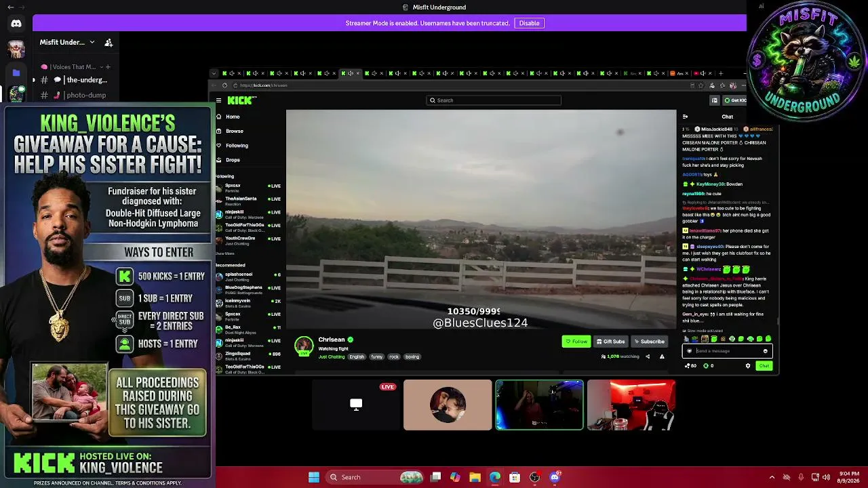Select the boxing tag

pos(412,357)
